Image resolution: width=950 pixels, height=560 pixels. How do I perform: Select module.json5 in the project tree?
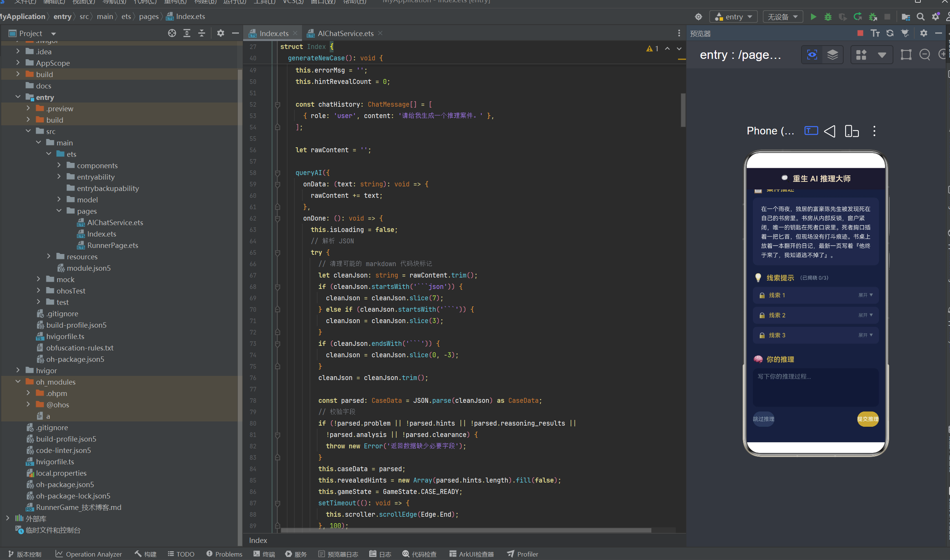click(89, 268)
